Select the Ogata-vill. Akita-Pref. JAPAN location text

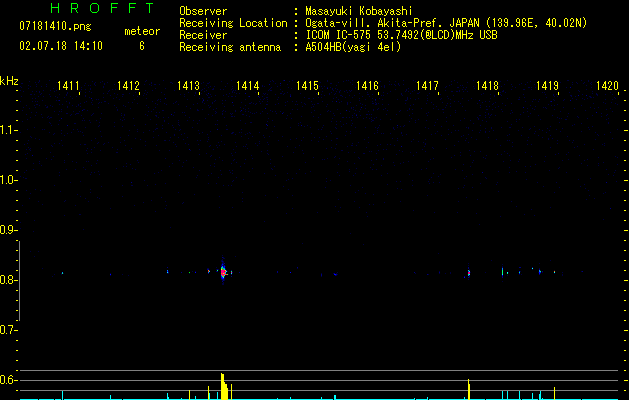pyautogui.click(x=446, y=23)
